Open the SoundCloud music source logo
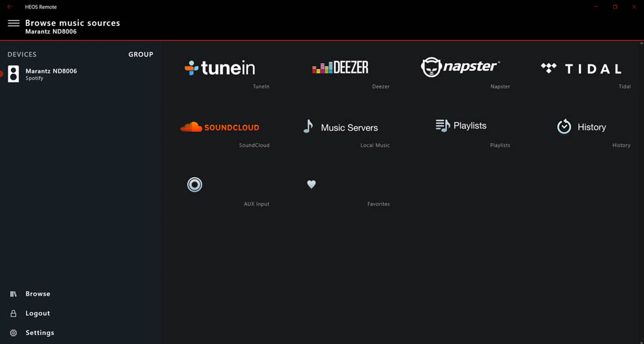The height and width of the screenshot is (344, 644). 220,127
